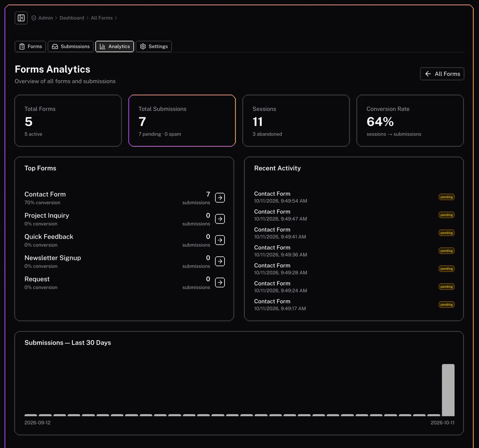Viewport: 479px width, 448px height.
Task: Open arrow icon for Contact Form in Top Forms
Action: [220, 198]
